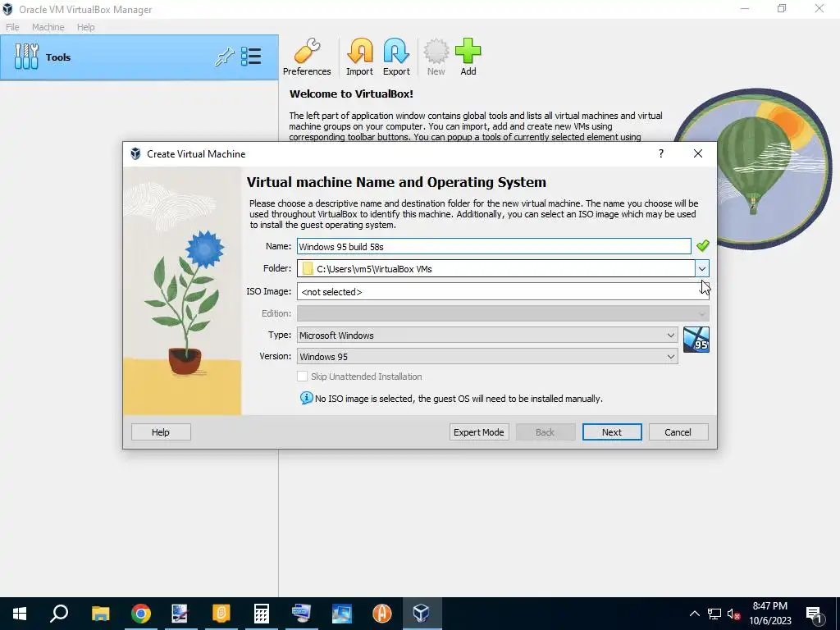Click the blue picture taskbar icon left of orange A
The width and height of the screenshot is (840, 630).
click(342, 614)
